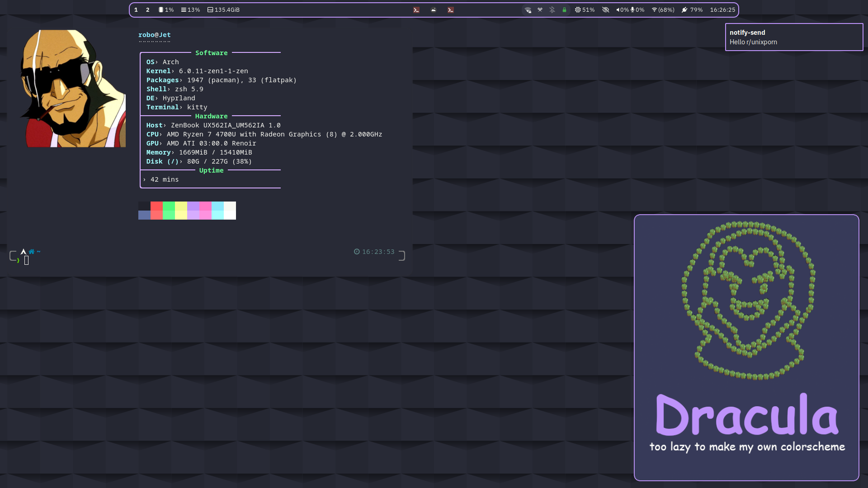This screenshot has height=488, width=868.
Task: Click the memory usage 13% indicator
Action: coord(190,10)
